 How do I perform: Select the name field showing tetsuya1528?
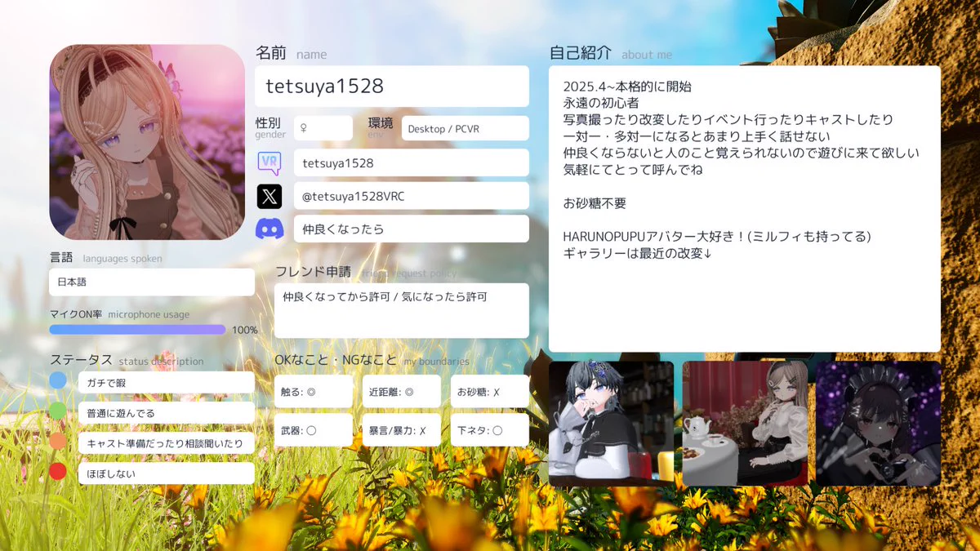(393, 86)
